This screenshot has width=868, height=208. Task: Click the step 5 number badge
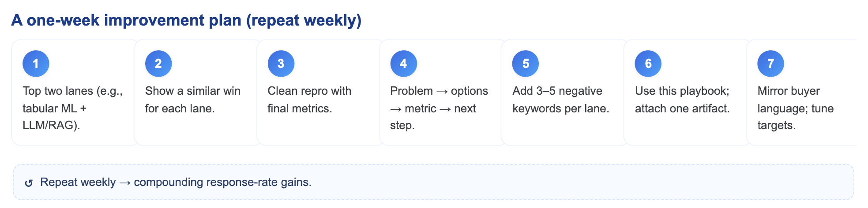point(526,63)
